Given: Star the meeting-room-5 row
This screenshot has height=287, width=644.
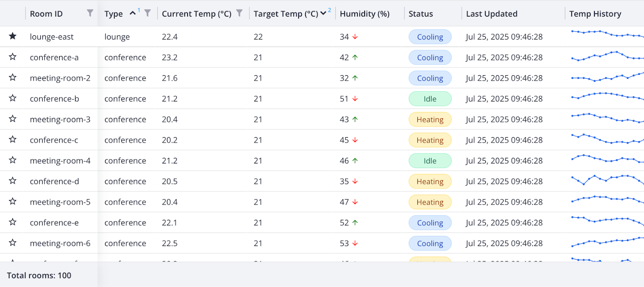Looking at the screenshot, I should coord(12,202).
